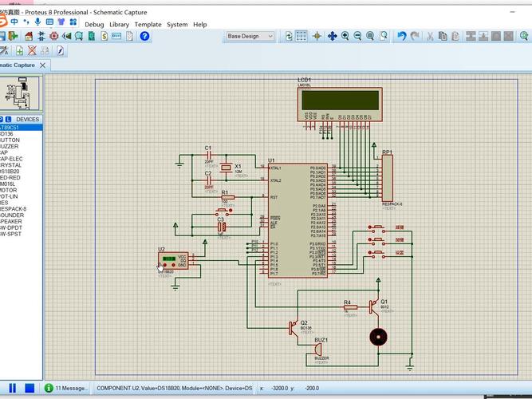532x399 pixels.
Task: Select DS18B20 in the devices list
Action: [x=10, y=172]
